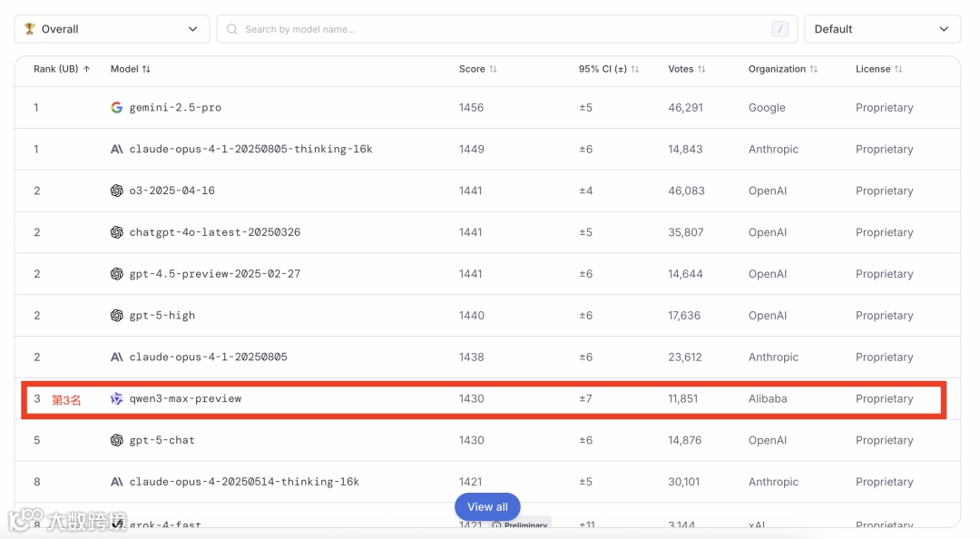Click votes value 23,612

point(684,357)
